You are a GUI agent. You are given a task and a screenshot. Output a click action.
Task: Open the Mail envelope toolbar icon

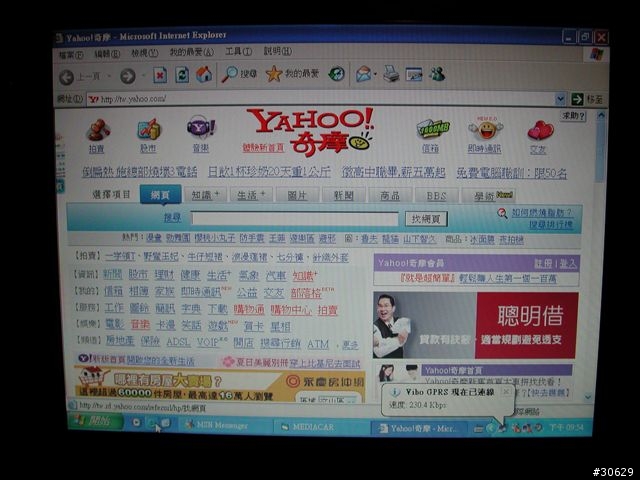(x=363, y=74)
